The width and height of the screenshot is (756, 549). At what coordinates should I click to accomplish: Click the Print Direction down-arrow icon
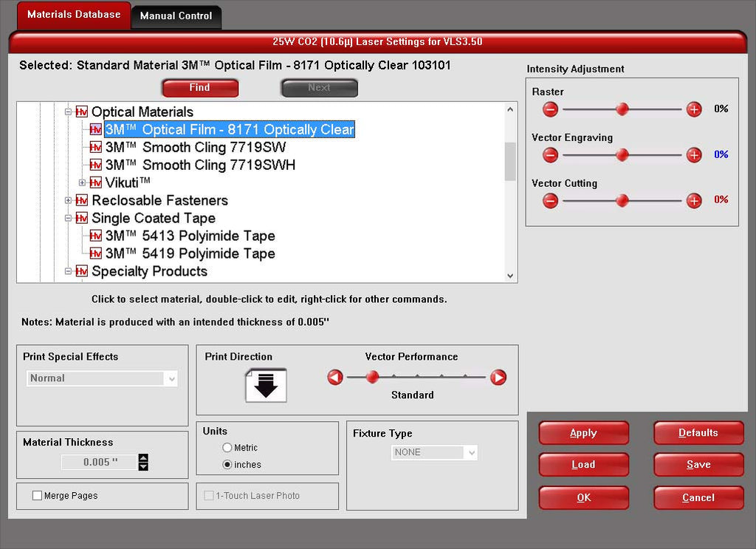click(266, 385)
